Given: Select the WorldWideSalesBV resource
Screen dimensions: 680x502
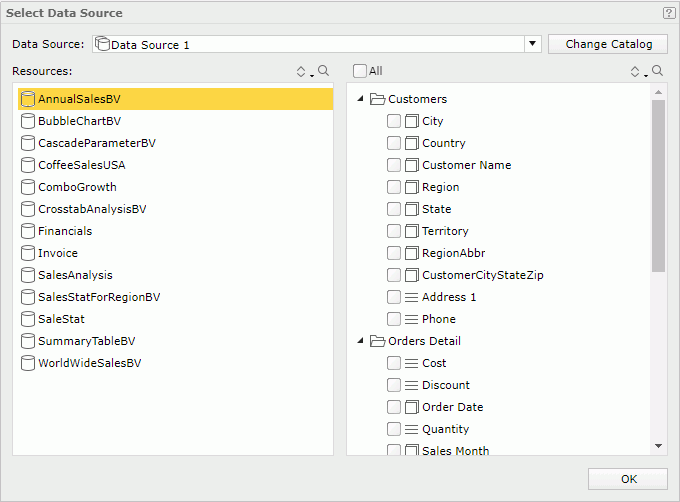Looking at the screenshot, I should (x=175, y=363).
